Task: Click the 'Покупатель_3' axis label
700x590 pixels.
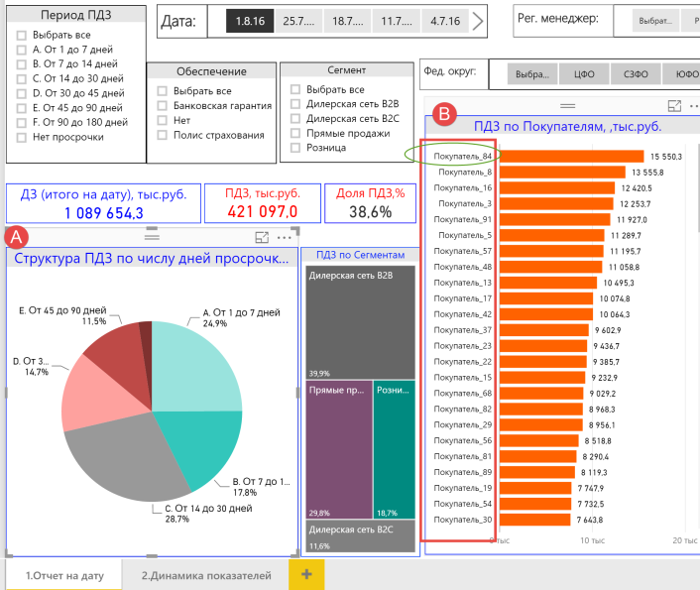Action: coord(465,203)
